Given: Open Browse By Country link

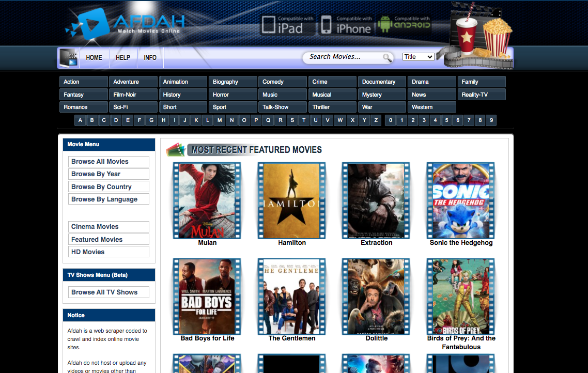Looking at the screenshot, I should [109, 186].
